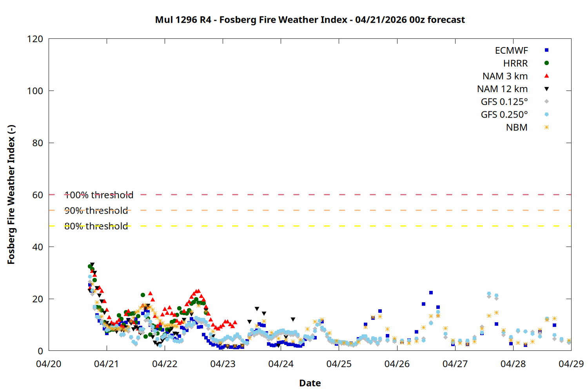
Task: Select the NAM 12 km black triangle marker
Action: click(x=546, y=89)
